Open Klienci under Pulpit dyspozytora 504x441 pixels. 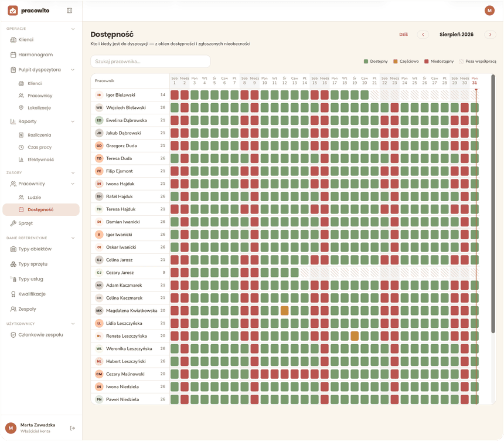(x=35, y=83)
